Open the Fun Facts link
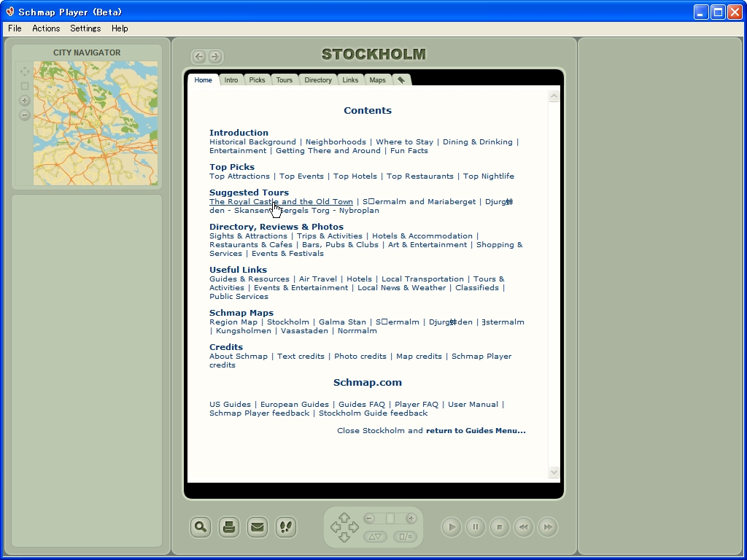The image size is (747, 560). 409,151
